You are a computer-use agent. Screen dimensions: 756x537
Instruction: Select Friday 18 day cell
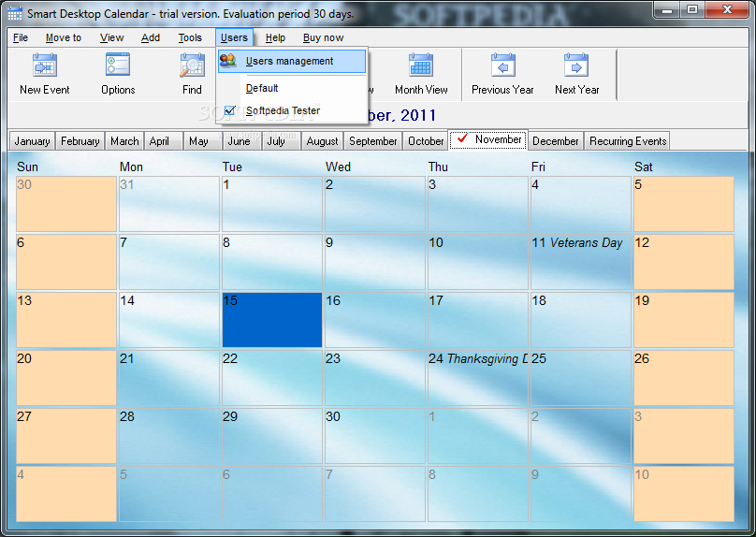coord(581,320)
